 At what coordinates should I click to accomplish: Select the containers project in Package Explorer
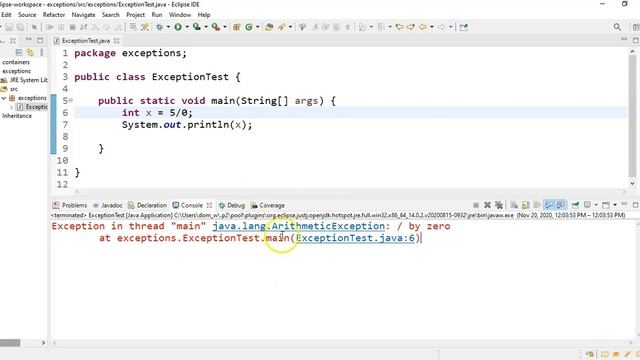tap(16, 62)
